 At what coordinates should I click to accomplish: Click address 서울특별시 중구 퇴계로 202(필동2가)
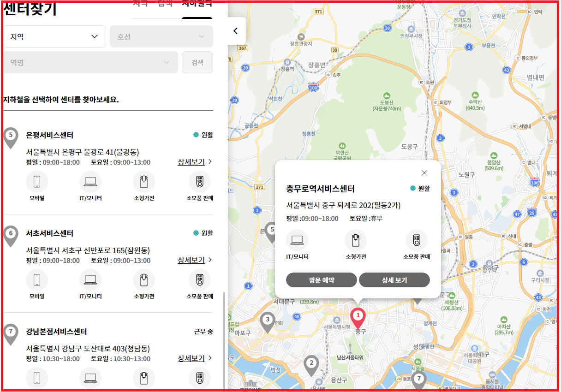click(x=344, y=205)
